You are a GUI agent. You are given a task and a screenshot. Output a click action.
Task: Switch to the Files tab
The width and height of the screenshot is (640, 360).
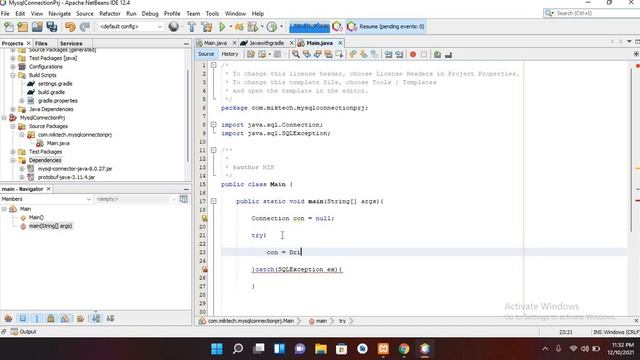point(41,43)
